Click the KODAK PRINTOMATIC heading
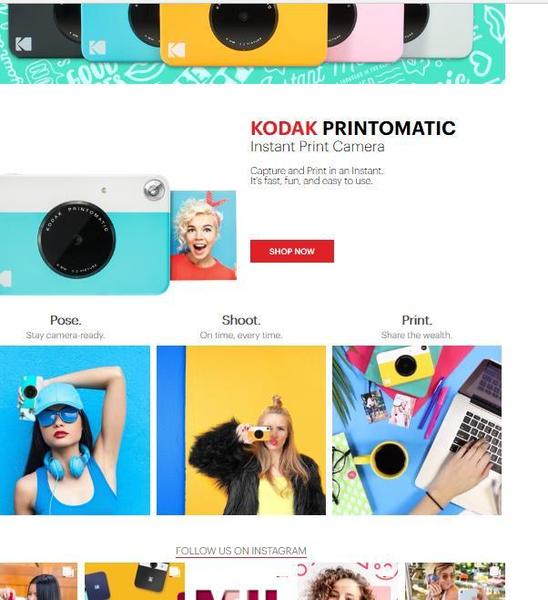This screenshot has width=548, height=600. (353, 128)
